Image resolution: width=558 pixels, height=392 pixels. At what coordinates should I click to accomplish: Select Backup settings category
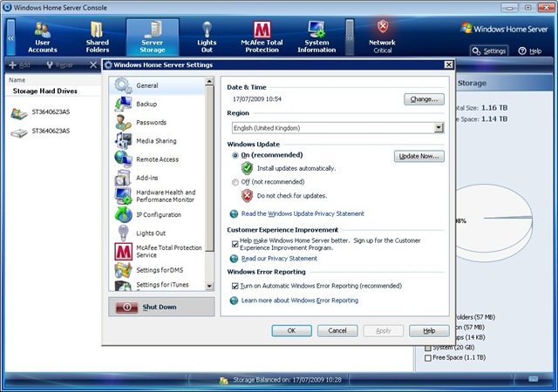[x=157, y=104]
